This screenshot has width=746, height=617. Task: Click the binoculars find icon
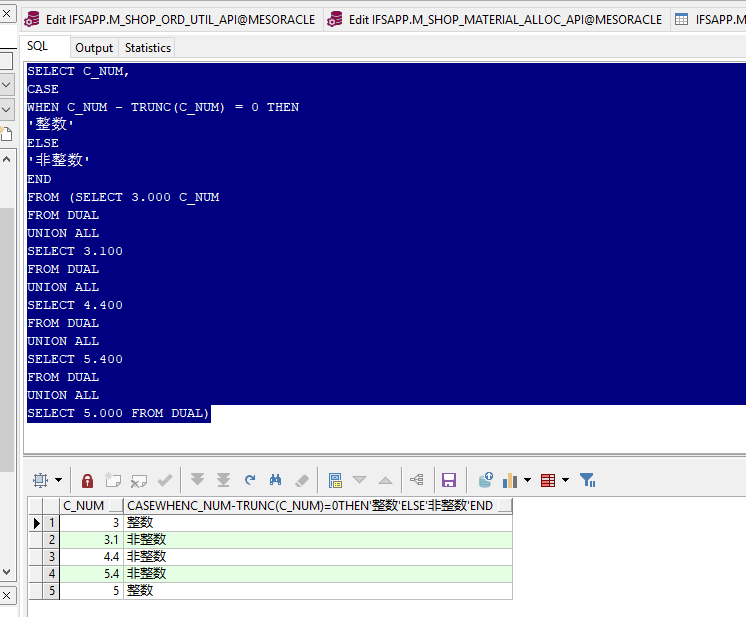pyautogui.click(x=275, y=480)
